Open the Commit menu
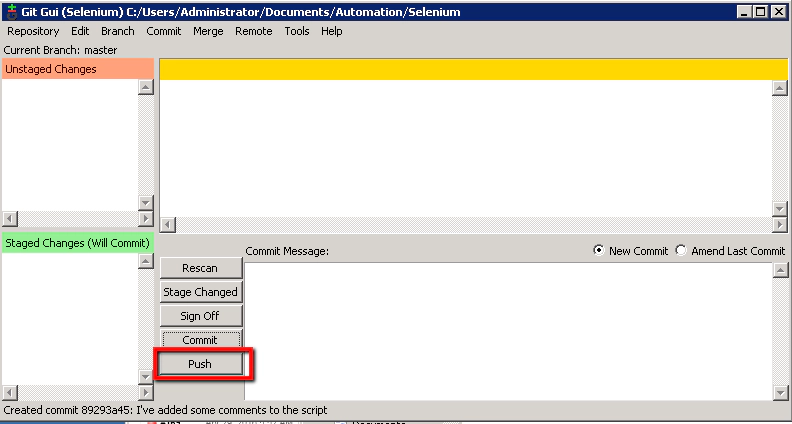 (164, 31)
